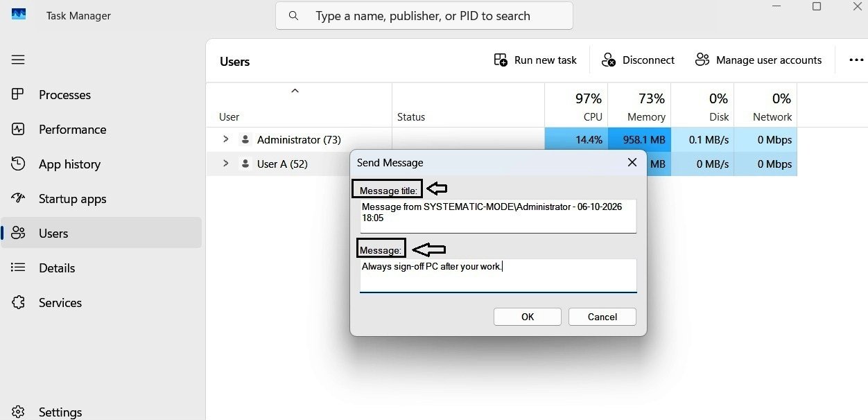Click the Run new task button

535,60
